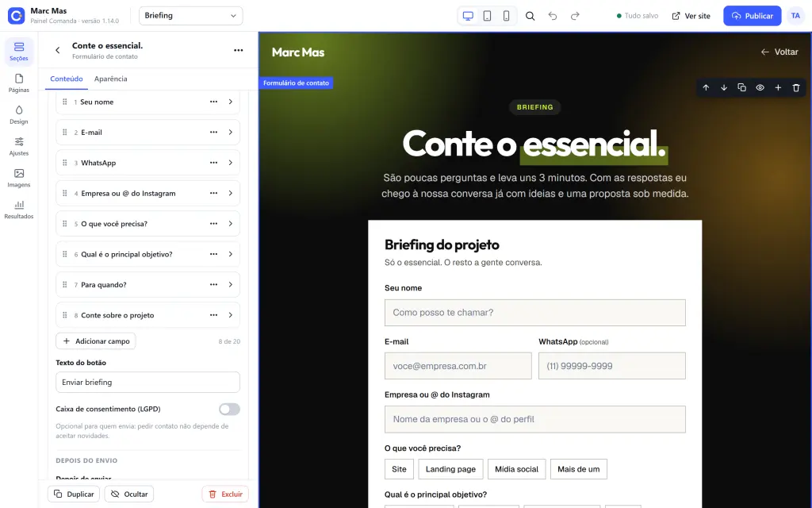Open the Ver site link
812x508 pixels.
click(x=691, y=16)
